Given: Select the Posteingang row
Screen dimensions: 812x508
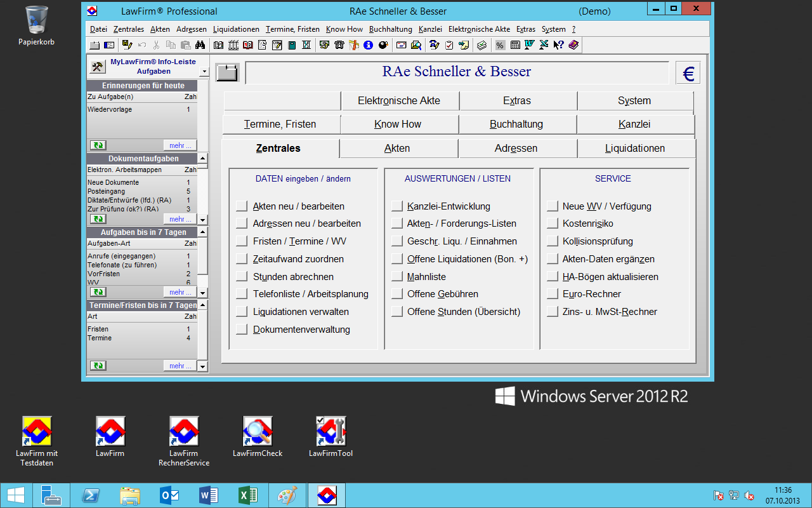Looking at the screenshot, I should click(141, 191).
